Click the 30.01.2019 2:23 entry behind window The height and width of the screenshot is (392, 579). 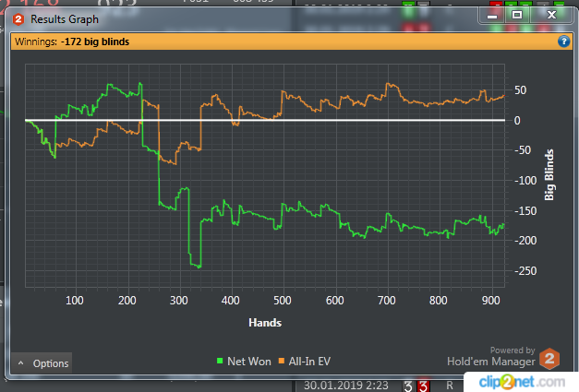coord(346,386)
